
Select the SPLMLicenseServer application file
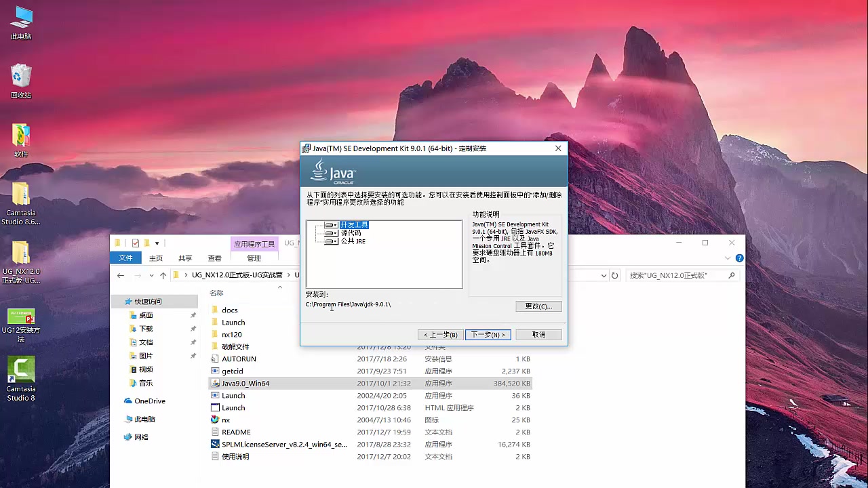click(283, 444)
